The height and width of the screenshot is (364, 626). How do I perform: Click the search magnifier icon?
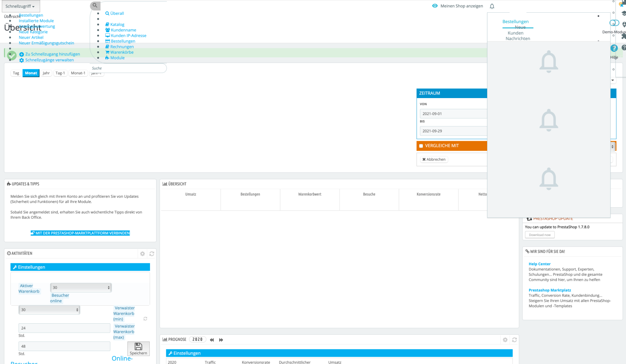pyautogui.click(x=95, y=6)
